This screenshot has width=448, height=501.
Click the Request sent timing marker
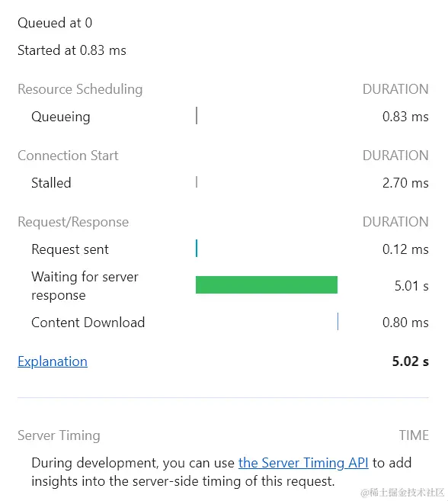197,249
